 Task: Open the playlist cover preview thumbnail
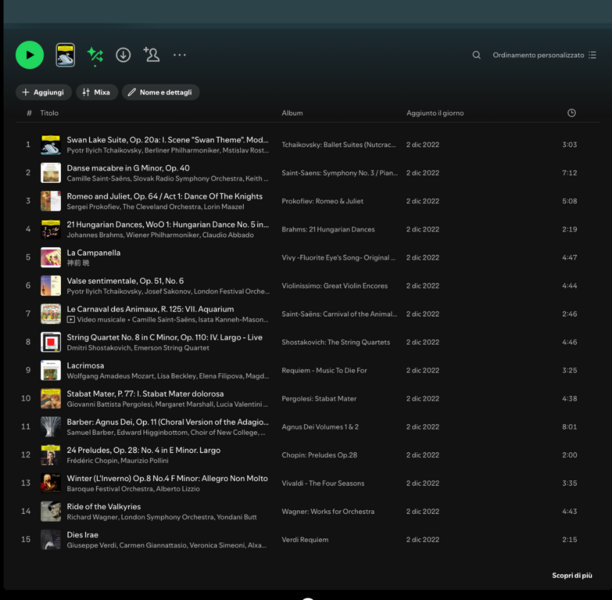[x=65, y=55]
